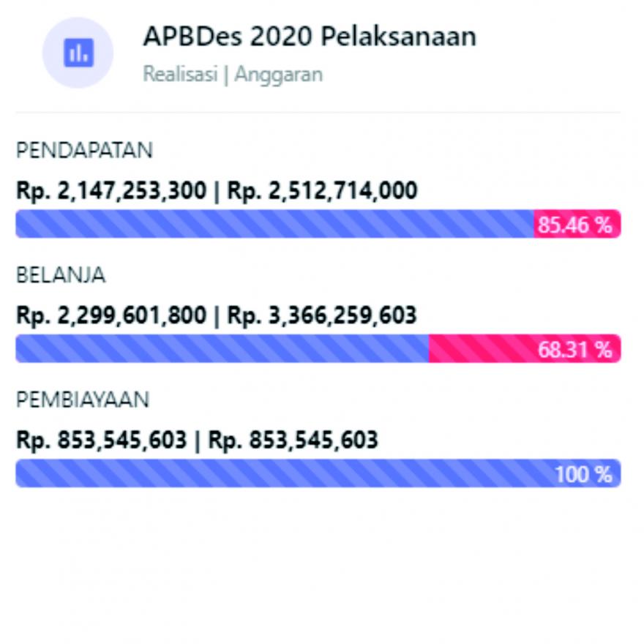Click Belanja realisasi amount Rp. 2,299,601,800
The height and width of the screenshot is (644, 644).
point(111,315)
